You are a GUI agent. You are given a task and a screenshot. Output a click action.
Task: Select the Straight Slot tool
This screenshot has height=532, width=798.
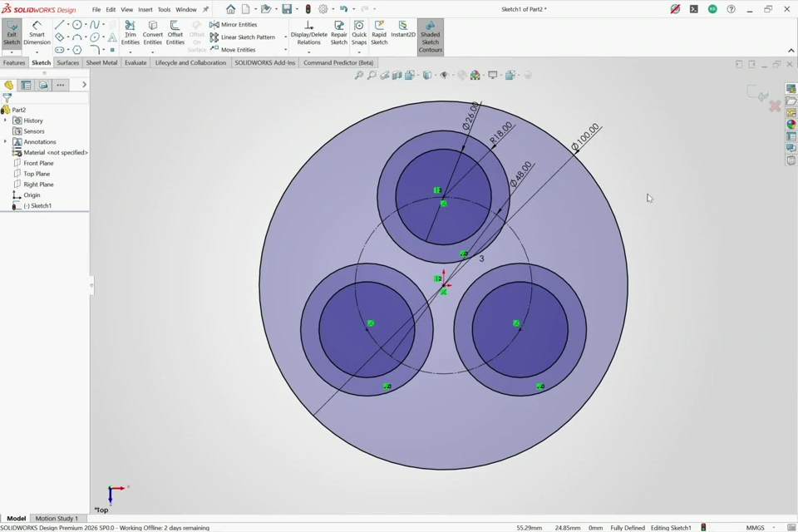(x=60, y=50)
